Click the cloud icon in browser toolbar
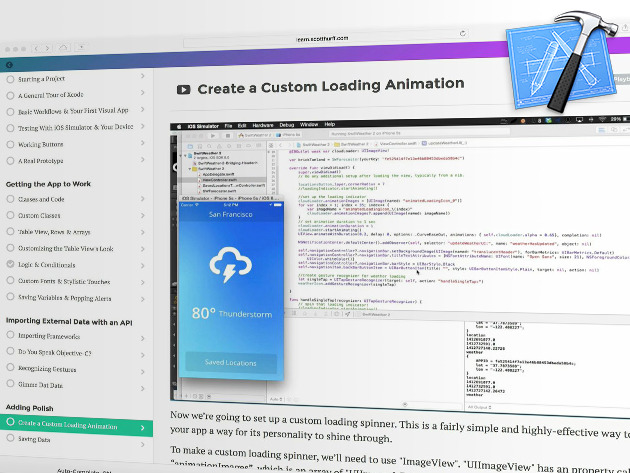The width and height of the screenshot is (630, 473). pos(63,47)
